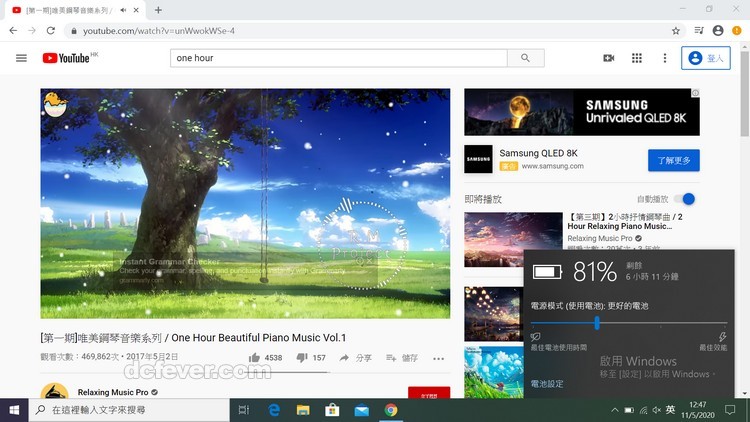Click the video player
The height and width of the screenshot is (422, 750).
(x=245, y=203)
